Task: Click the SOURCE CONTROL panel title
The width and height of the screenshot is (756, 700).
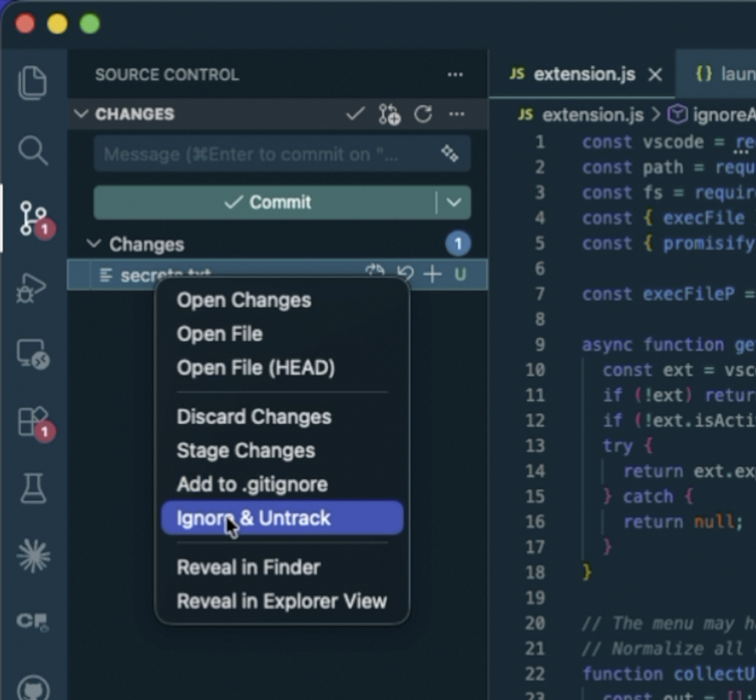Action: pyautogui.click(x=167, y=75)
